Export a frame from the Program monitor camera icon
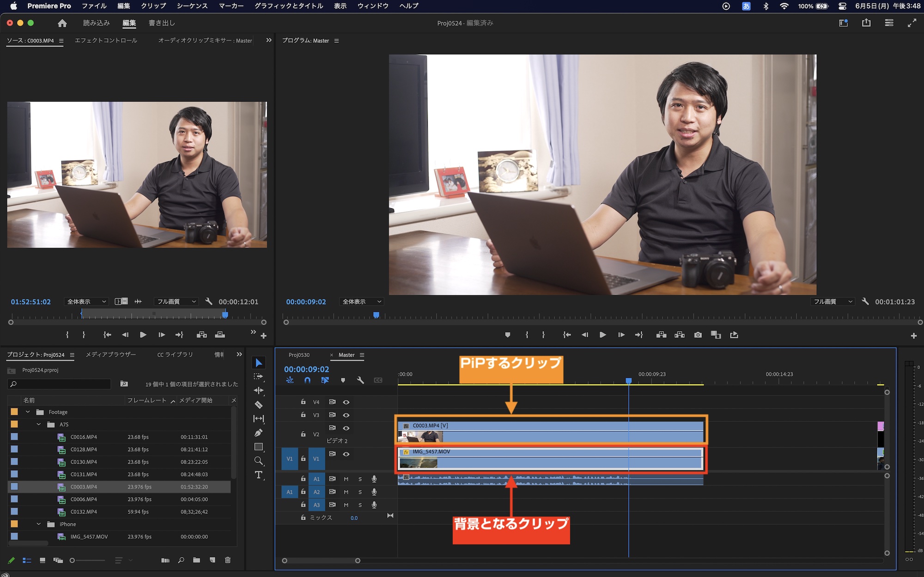Screen dimensions: 924x577 coord(698,335)
